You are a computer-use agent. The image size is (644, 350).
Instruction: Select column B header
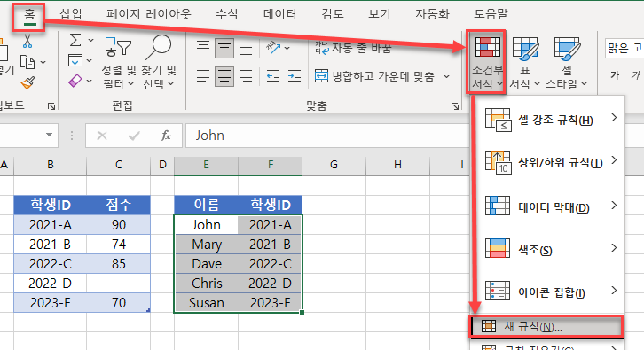coord(50,165)
